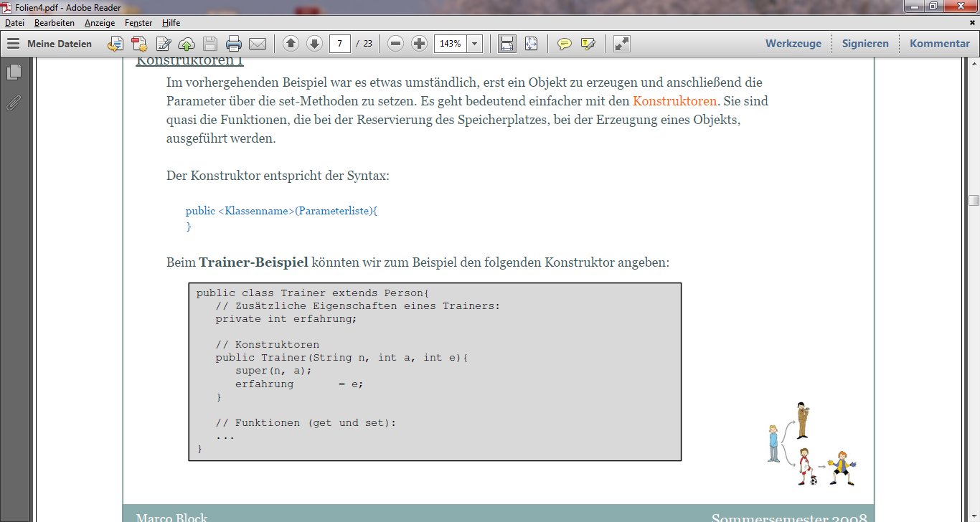Open the Fenster menu
Image resolution: width=980 pixels, height=522 pixels.
138,23
